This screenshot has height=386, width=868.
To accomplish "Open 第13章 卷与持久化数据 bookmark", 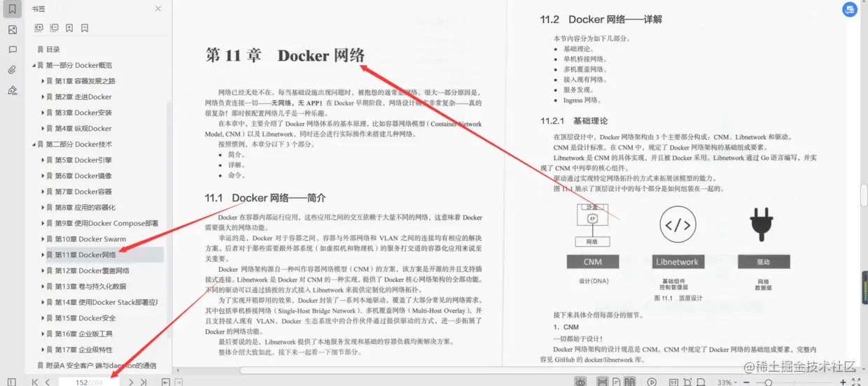I will coord(90,287).
